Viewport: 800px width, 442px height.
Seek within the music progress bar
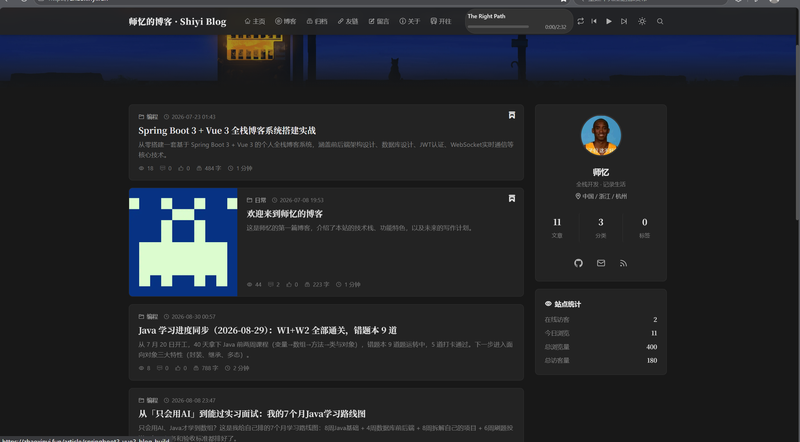498,27
